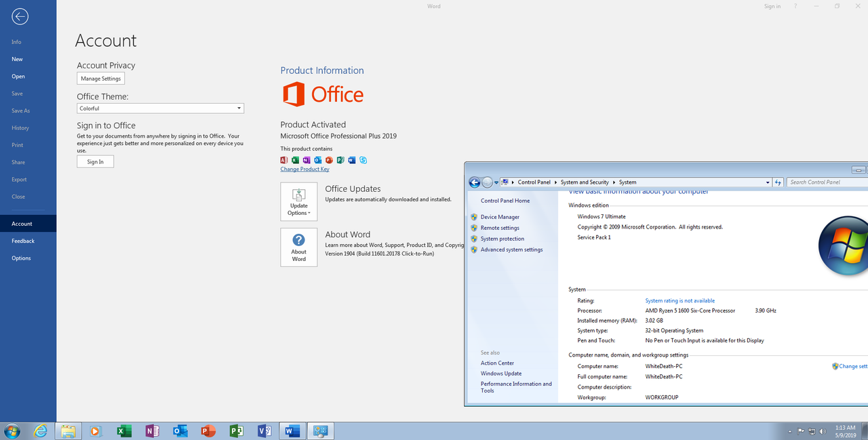
Task: Click the Word icon under product contains
Action: pos(352,160)
